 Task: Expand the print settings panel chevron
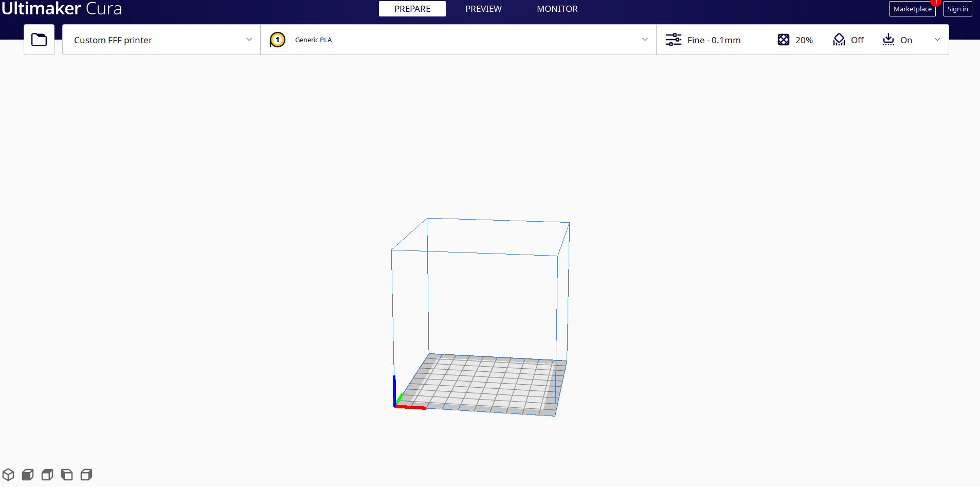point(937,40)
